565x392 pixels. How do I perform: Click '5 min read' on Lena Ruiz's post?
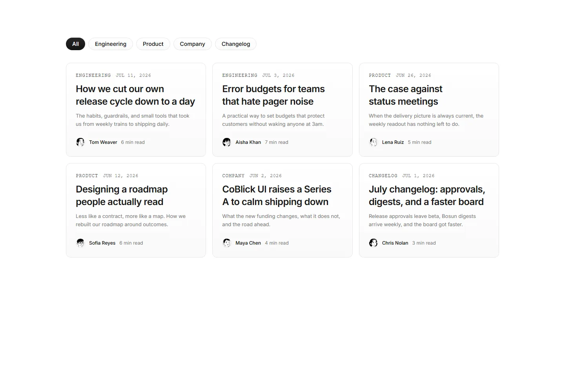point(419,142)
